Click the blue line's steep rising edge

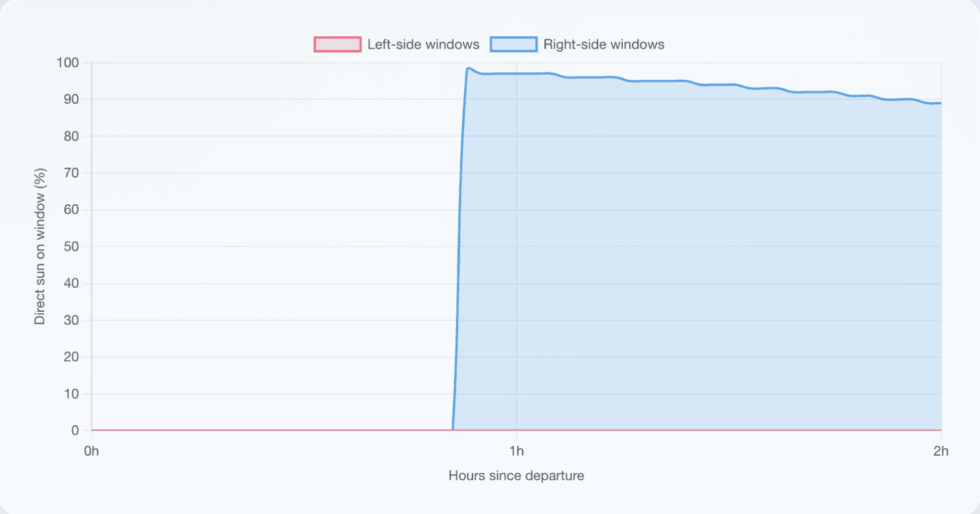pos(458,246)
